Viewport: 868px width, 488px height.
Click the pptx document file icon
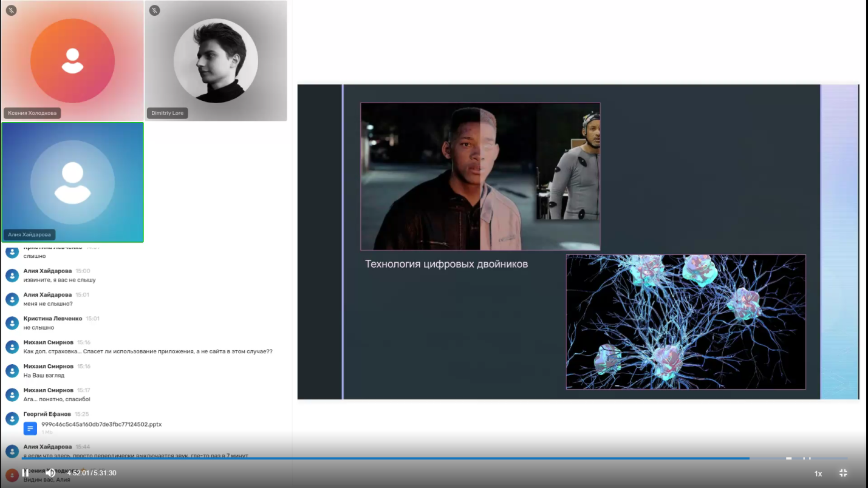30,429
